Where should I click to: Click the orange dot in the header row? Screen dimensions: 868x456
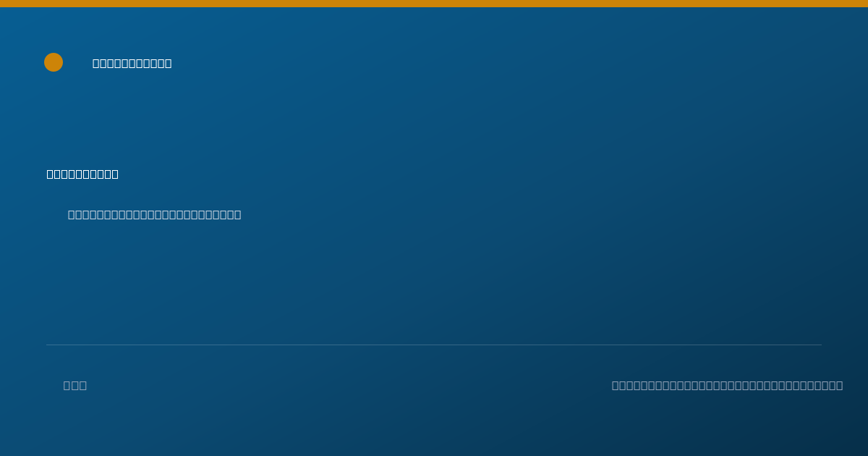tap(54, 62)
